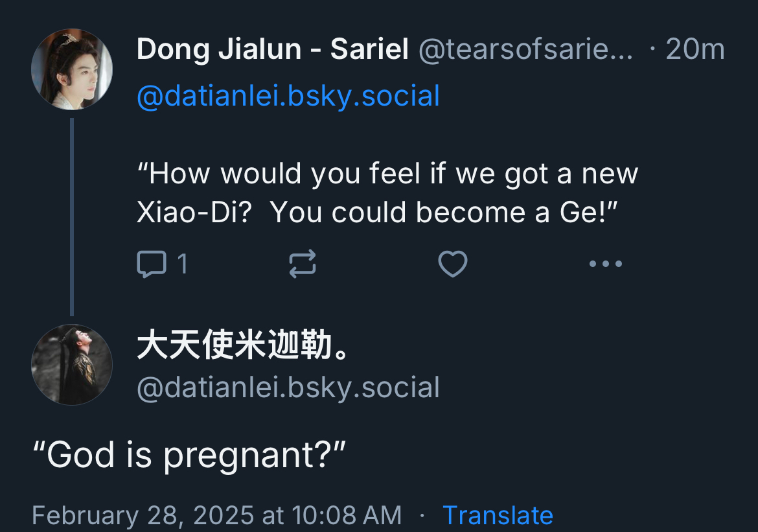Click the truncated @tearsofsarie handle

click(525, 50)
